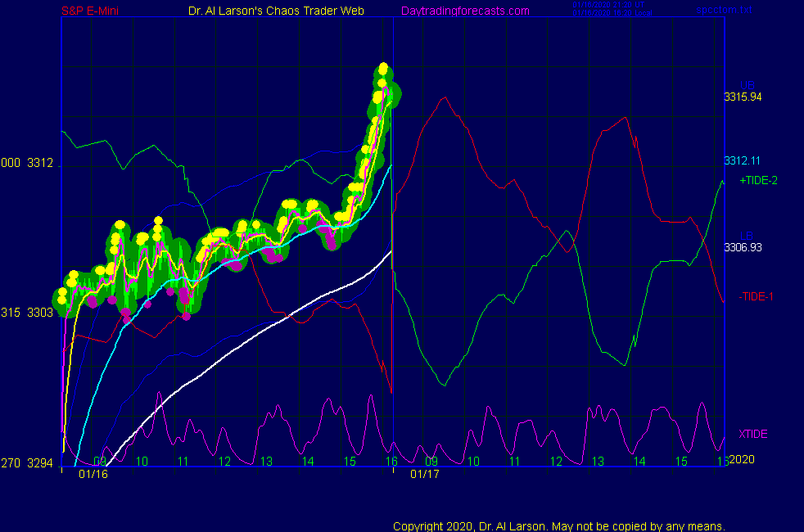The image size is (804, 532).
Task: Click the 10 hour label of 01/17 session
Action: [473, 462]
